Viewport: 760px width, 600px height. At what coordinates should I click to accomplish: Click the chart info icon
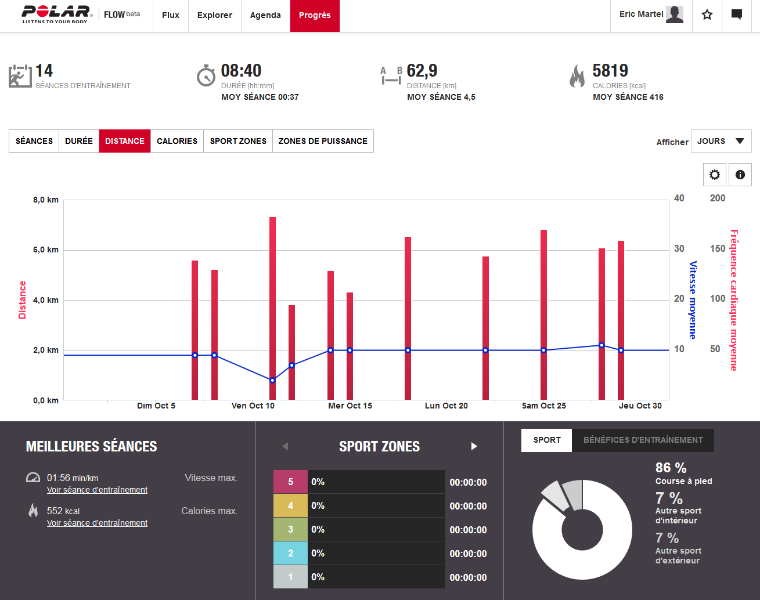(x=740, y=175)
